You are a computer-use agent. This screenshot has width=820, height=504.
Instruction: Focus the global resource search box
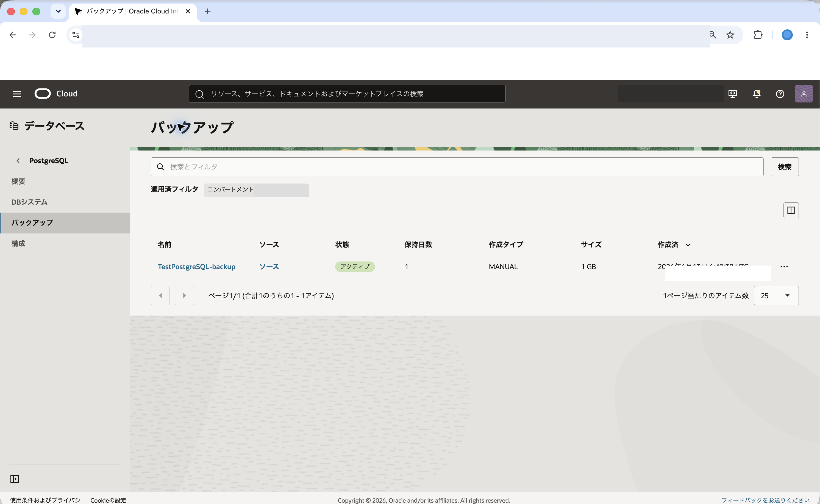tap(347, 94)
